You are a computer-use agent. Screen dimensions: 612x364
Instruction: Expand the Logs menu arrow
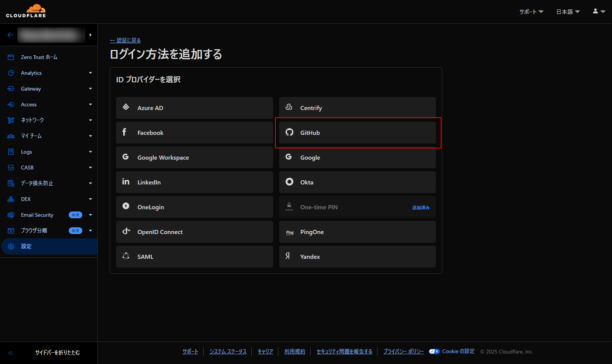pyautogui.click(x=91, y=152)
